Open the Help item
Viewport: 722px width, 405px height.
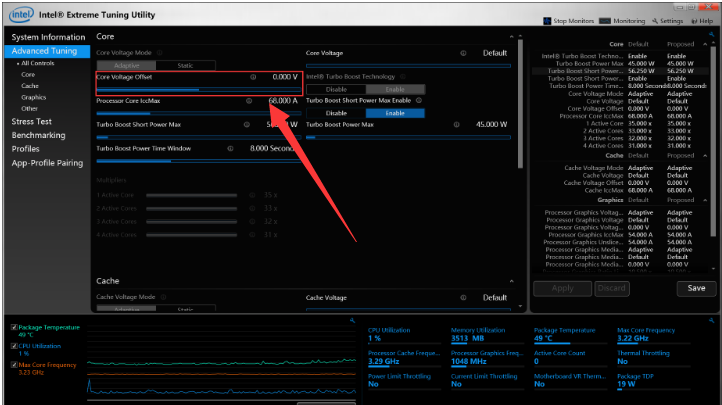(x=702, y=21)
